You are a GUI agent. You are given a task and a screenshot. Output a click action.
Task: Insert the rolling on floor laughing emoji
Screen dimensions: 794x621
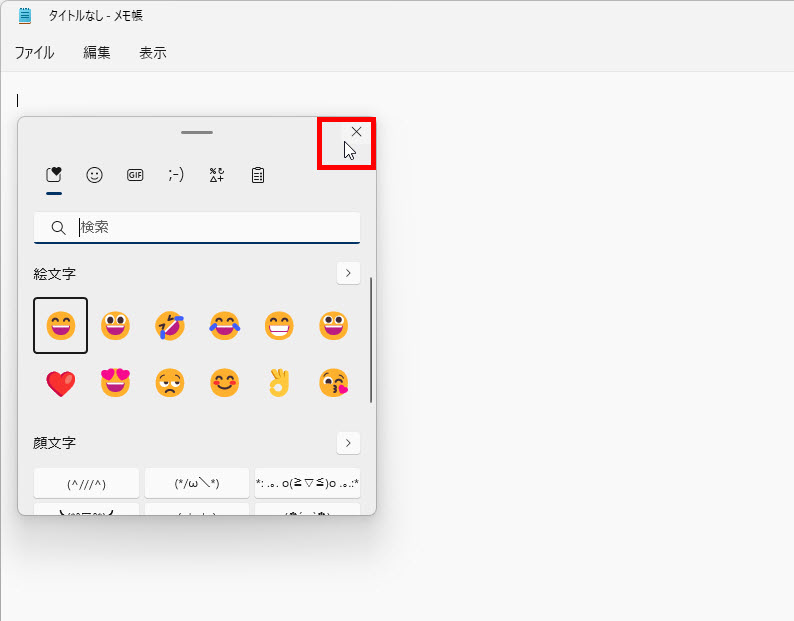[x=169, y=326]
